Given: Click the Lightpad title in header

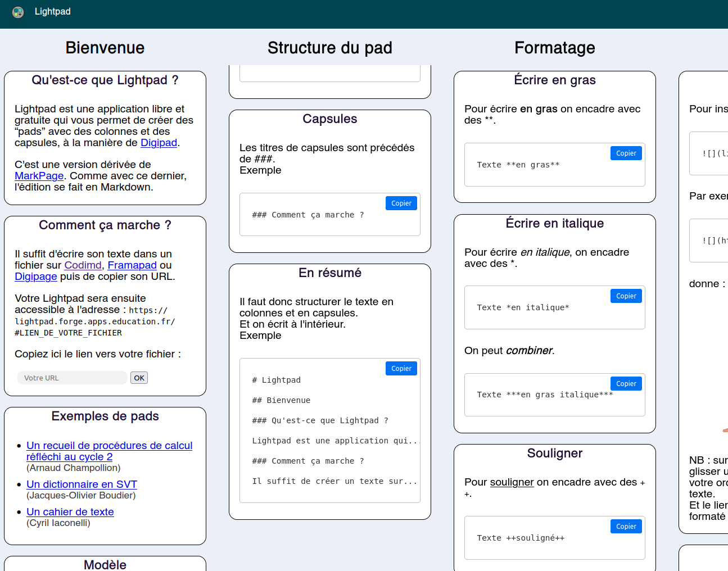Looking at the screenshot, I should click(53, 11).
